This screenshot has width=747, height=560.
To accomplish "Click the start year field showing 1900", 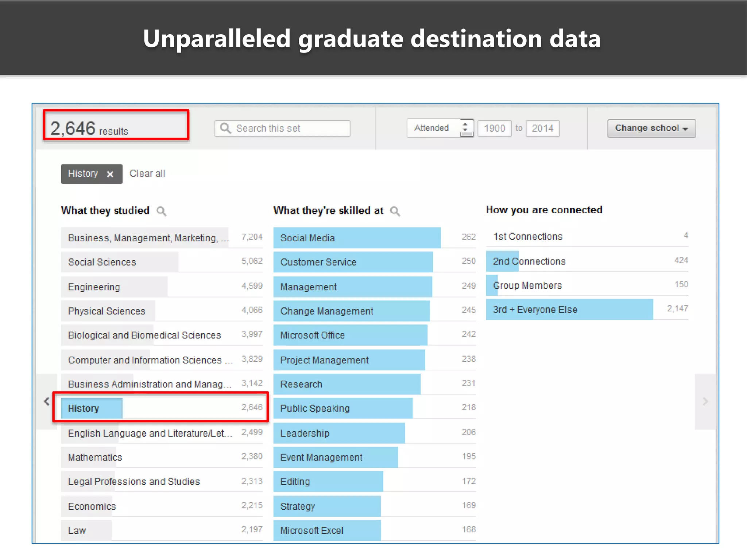I will click(494, 128).
